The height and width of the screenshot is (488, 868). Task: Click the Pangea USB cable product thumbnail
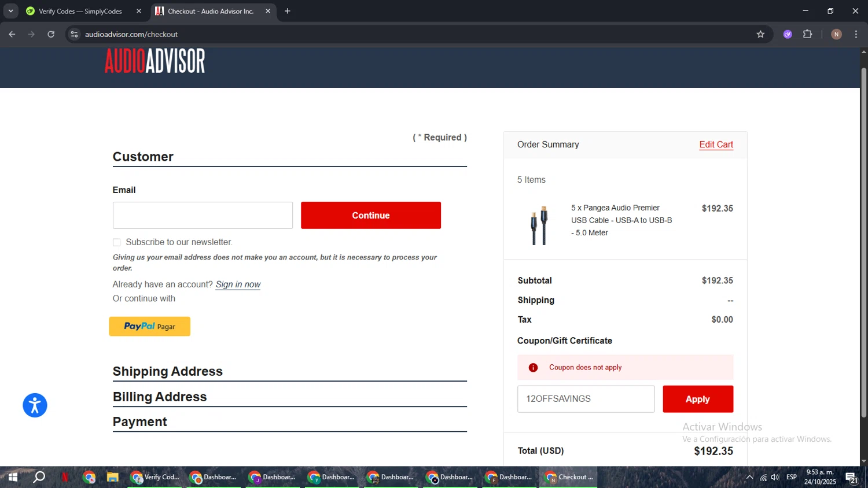pos(539,225)
